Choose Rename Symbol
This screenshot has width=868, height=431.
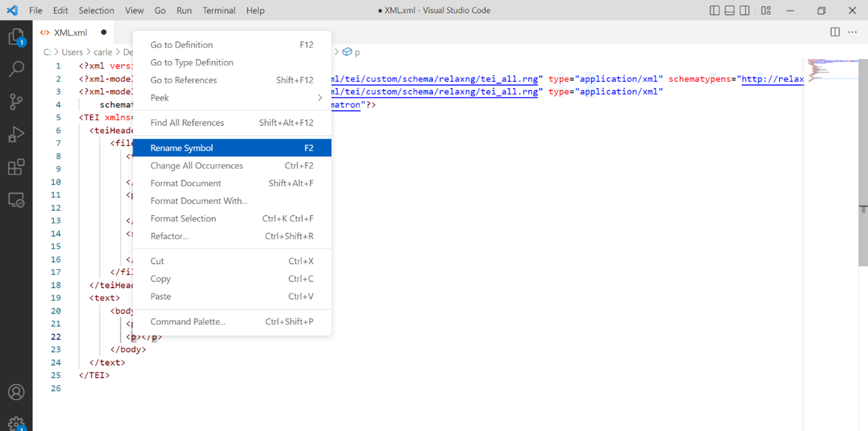tap(232, 148)
